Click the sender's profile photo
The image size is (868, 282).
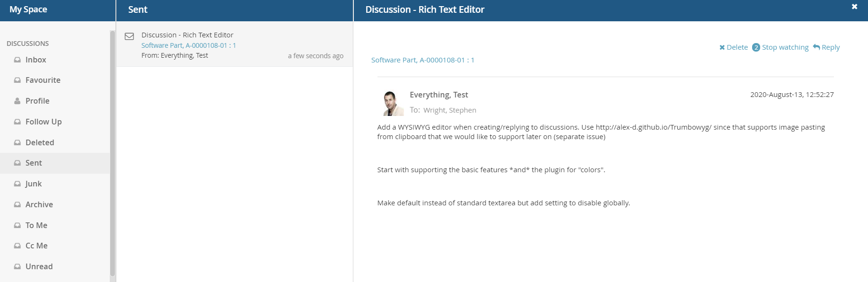392,103
